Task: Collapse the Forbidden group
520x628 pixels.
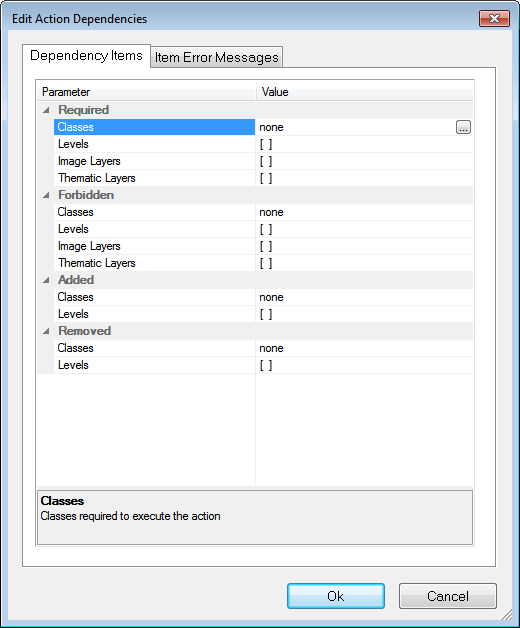Action: point(46,195)
